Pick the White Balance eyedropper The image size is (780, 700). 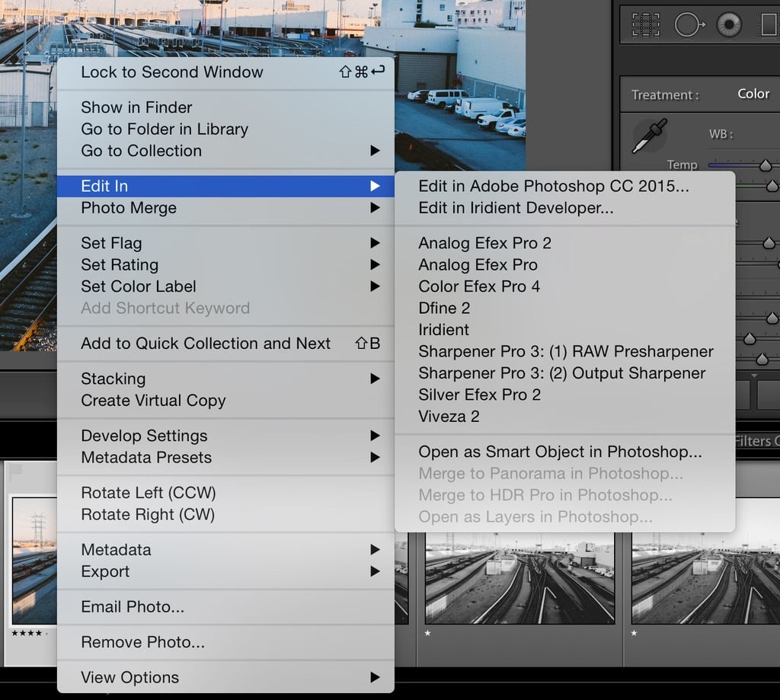point(649,134)
